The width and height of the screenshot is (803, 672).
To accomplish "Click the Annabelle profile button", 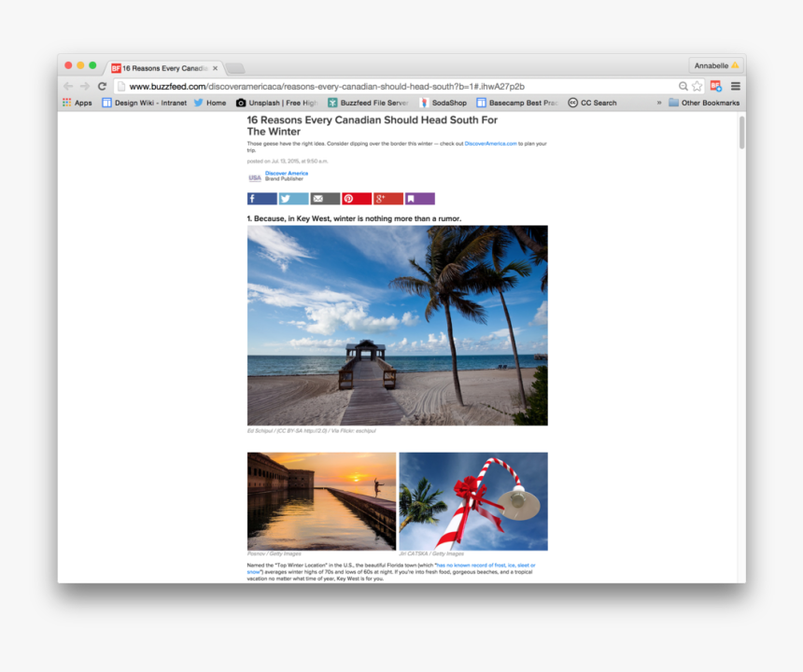I will tap(716, 65).
